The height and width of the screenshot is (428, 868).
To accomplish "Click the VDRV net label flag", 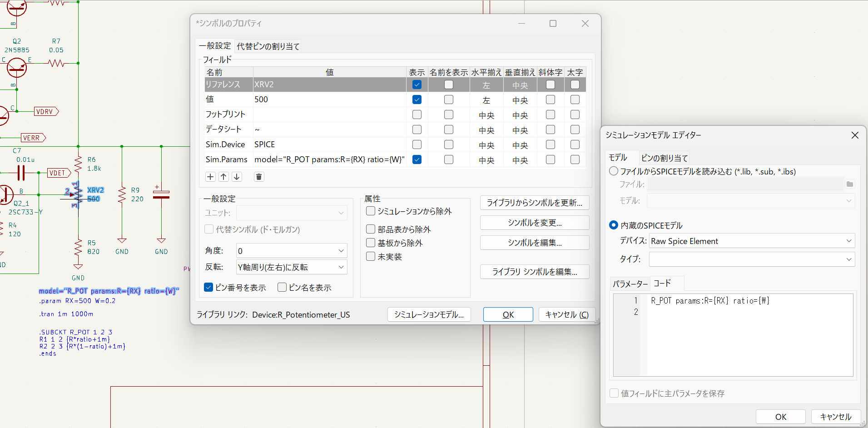I will pyautogui.click(x=46, y=111).
